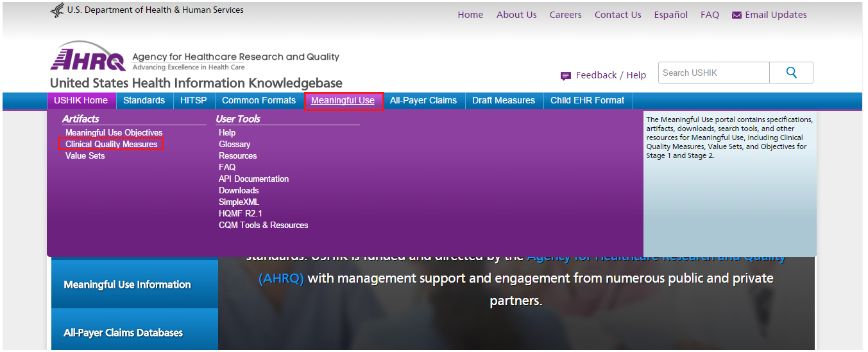Open the Downloads link
Viewport: 868px width, 352px height.
click(239, 190)
